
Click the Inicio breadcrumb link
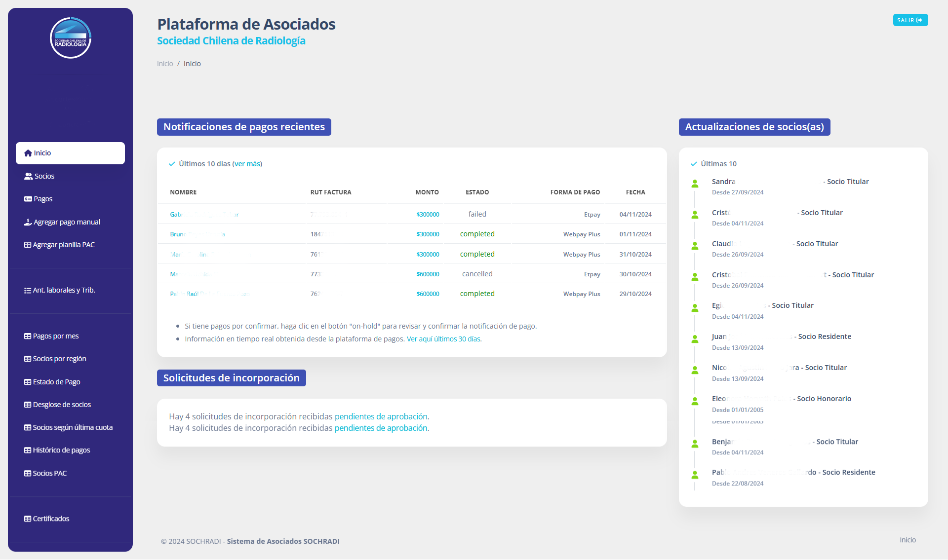pos(165,64)
